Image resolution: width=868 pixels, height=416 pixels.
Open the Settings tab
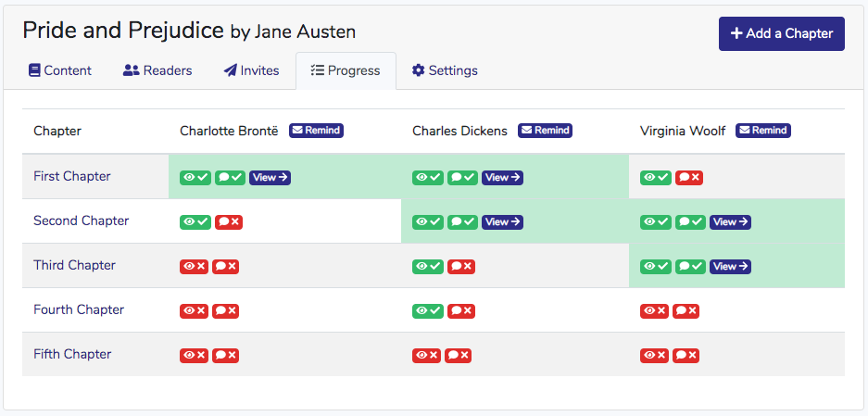445,70
